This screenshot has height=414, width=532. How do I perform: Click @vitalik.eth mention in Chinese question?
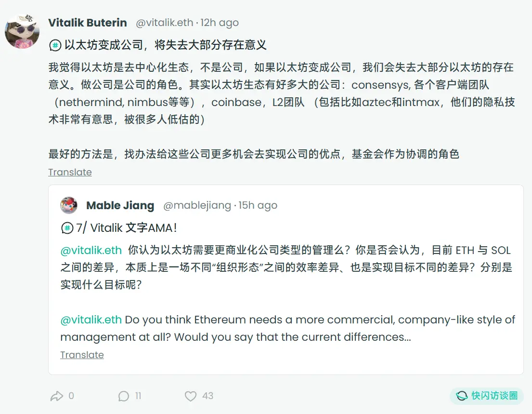click(91, 250)
